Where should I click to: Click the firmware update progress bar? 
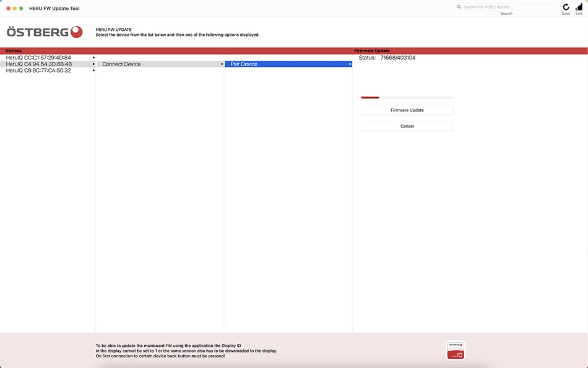pos(407,97)
